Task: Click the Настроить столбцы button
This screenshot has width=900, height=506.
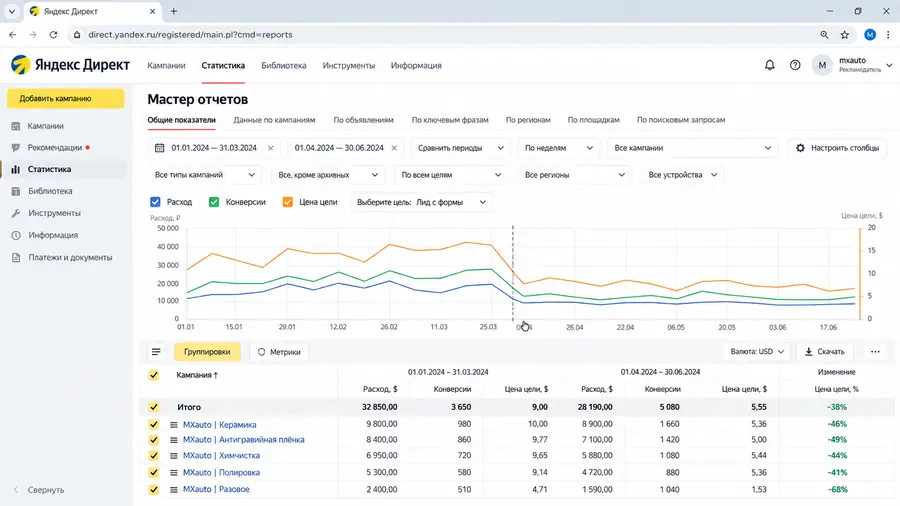Action: pos(837,148)
